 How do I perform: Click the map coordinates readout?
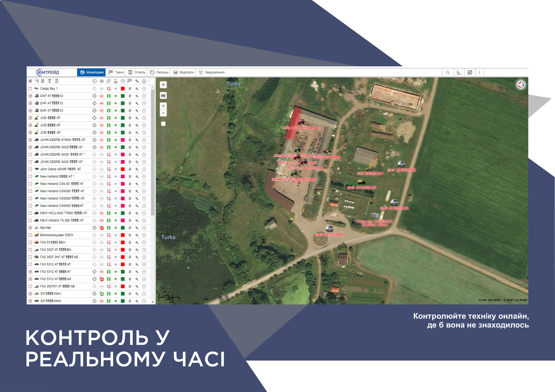pyautogui.click(x=503, y=300)
